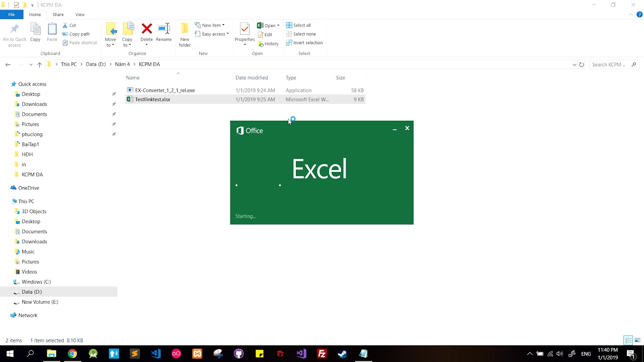
Task: Click the History ribbon command
Action: coord(268,44)
